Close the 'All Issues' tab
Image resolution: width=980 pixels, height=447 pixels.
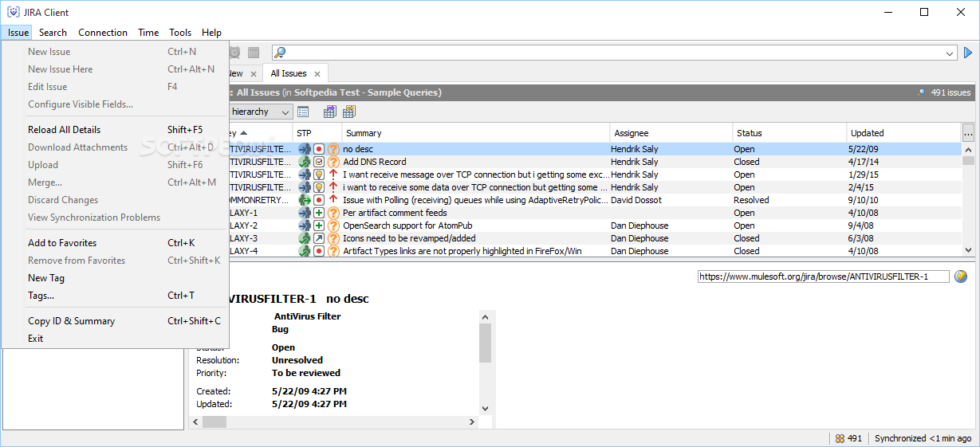[317, 74]
